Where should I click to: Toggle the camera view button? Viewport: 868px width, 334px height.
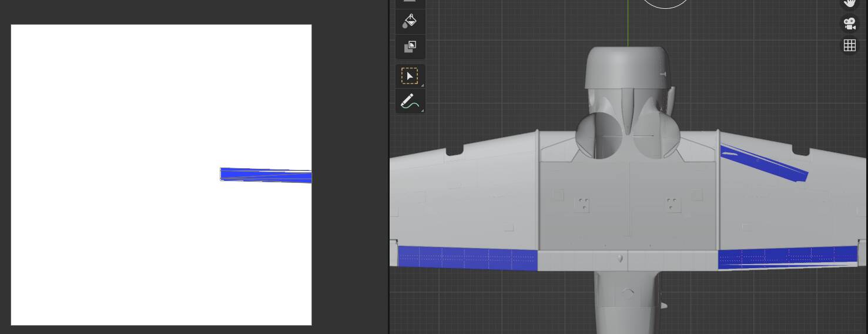coord(849,24)
